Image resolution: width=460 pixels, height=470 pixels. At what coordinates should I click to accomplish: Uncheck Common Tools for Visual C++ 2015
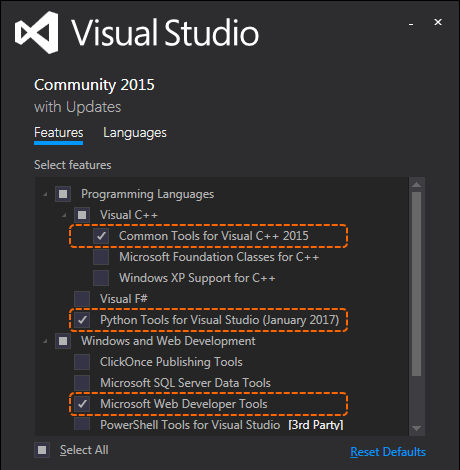coord(101,236)
